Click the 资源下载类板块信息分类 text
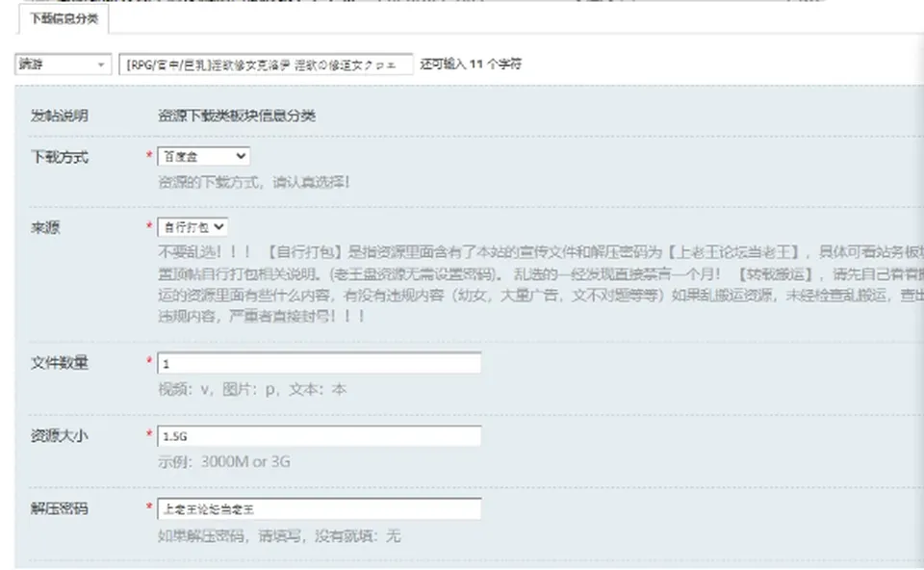 (237, 116)
